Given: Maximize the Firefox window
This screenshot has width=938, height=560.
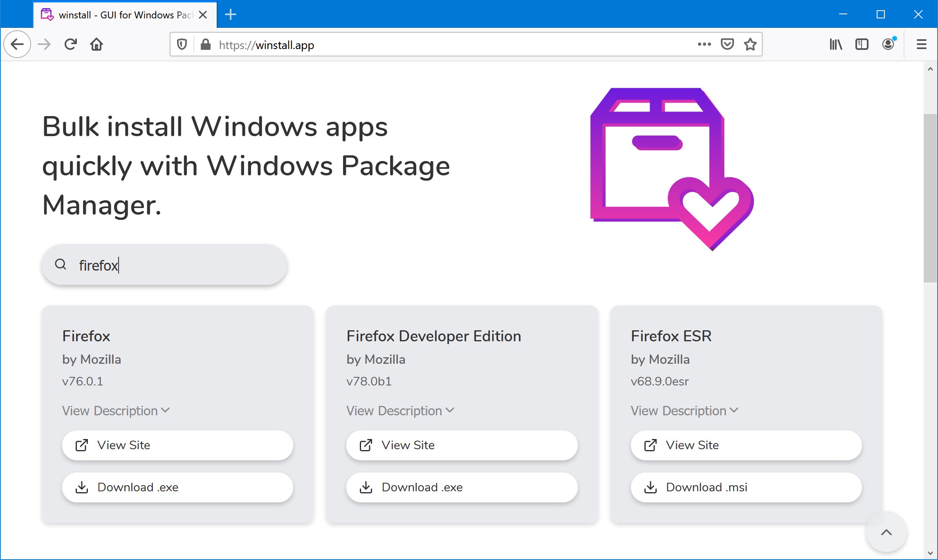Looking at the screenshot, I should (x=881, y=14).
